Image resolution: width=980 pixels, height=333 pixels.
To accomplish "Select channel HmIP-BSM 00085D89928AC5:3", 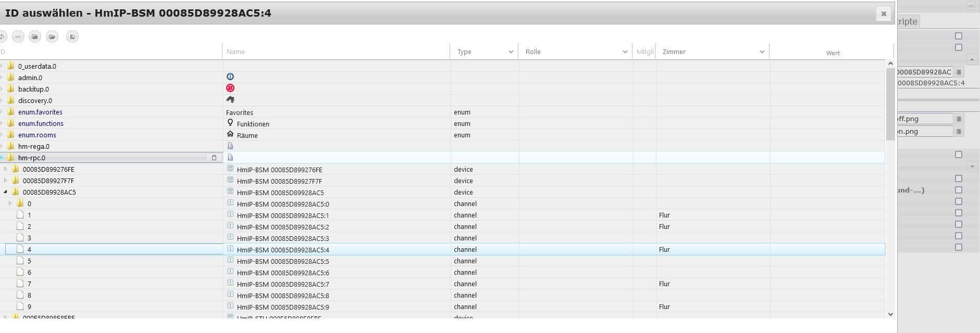I will 442,238.
